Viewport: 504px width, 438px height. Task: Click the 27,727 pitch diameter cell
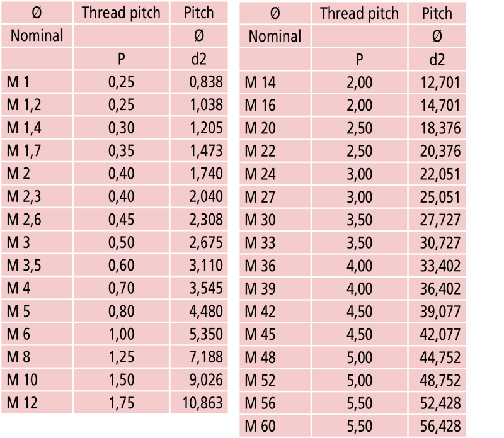[440, 220]
